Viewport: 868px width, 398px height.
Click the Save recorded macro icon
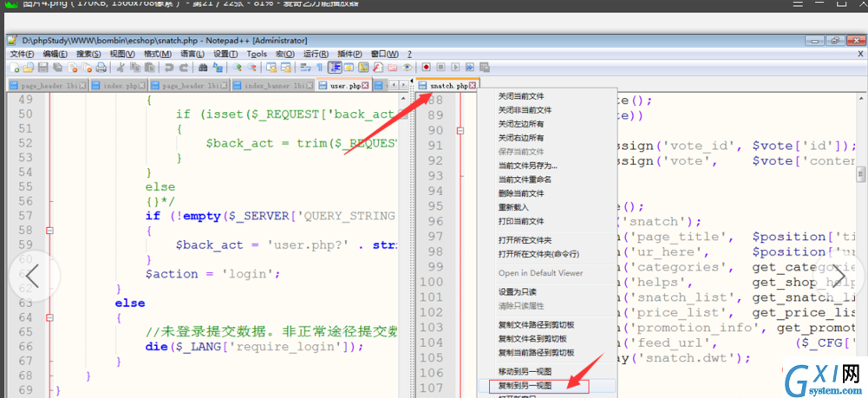(485, 68)
